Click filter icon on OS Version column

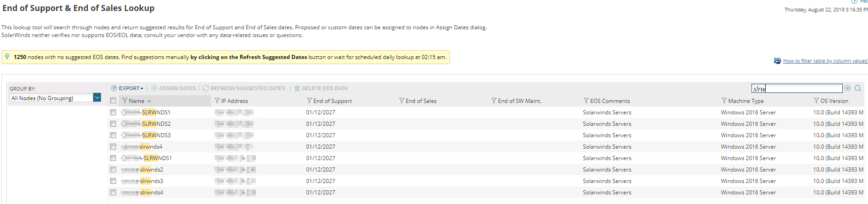click(x=816, y=101)
